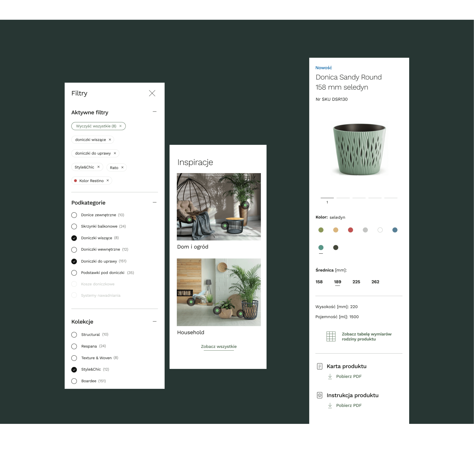Click the product dimensions table icon
The image size is (474, 476).
pos(331,336)
